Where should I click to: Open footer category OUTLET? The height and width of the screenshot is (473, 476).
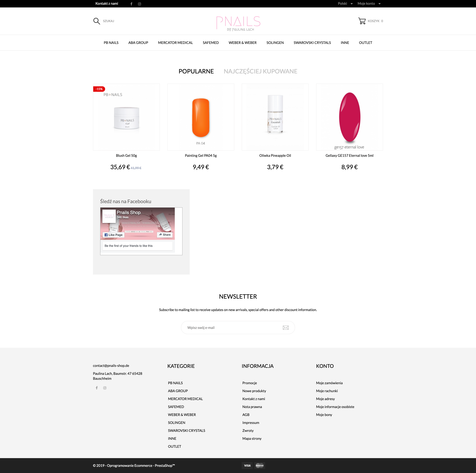point(174,446)
